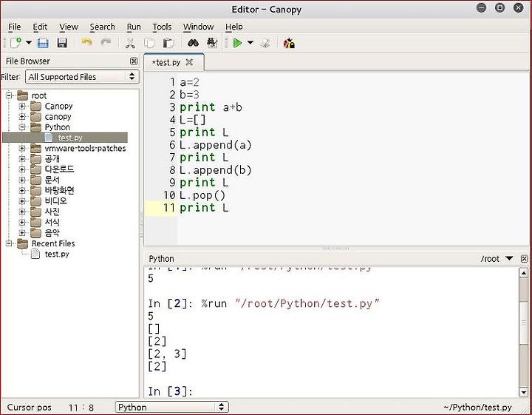This screenshot has width=532, height=415.
Task: Open the All Supported Files filter dropdown
Action: pyautogui.click(x=83, y=77)
